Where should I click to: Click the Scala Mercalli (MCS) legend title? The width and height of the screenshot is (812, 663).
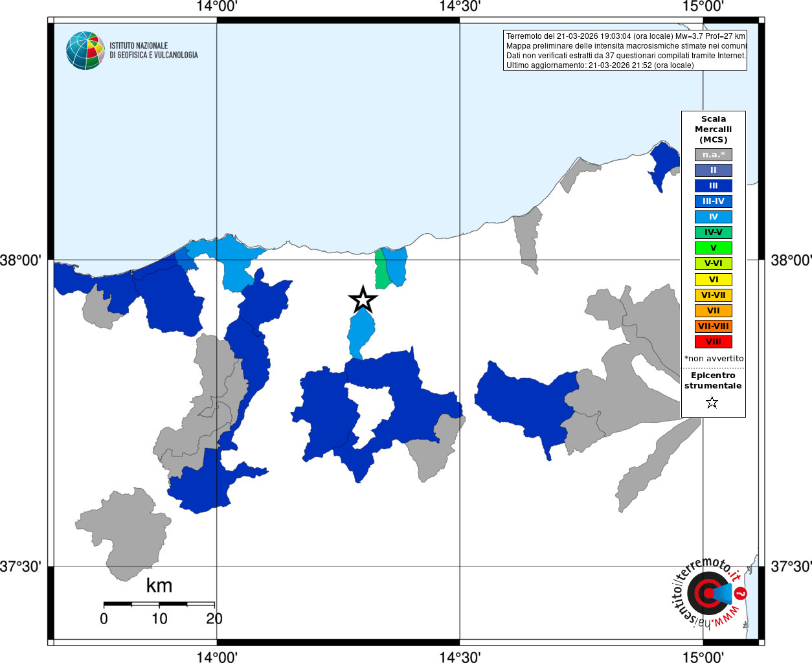(x=714, y=129)
